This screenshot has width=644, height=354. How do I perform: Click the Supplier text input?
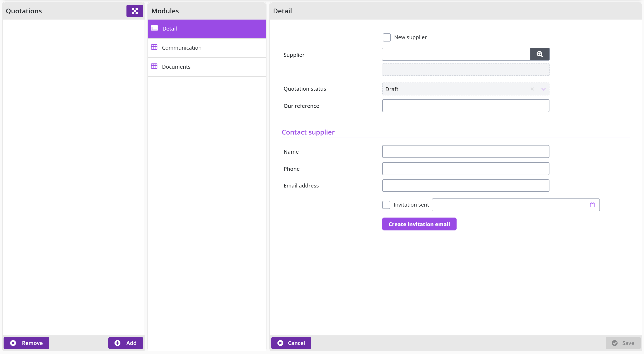(456, 54)
